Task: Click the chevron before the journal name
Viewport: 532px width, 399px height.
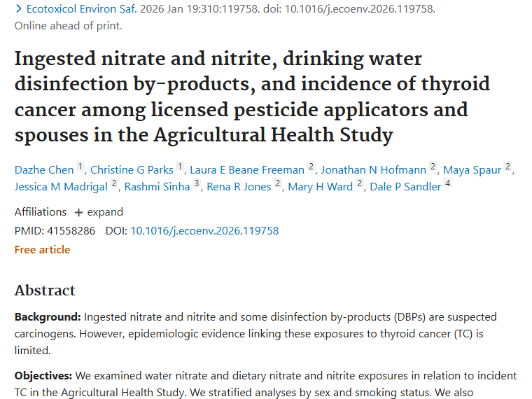Action: pyautogui.click(x=18, y=9)
